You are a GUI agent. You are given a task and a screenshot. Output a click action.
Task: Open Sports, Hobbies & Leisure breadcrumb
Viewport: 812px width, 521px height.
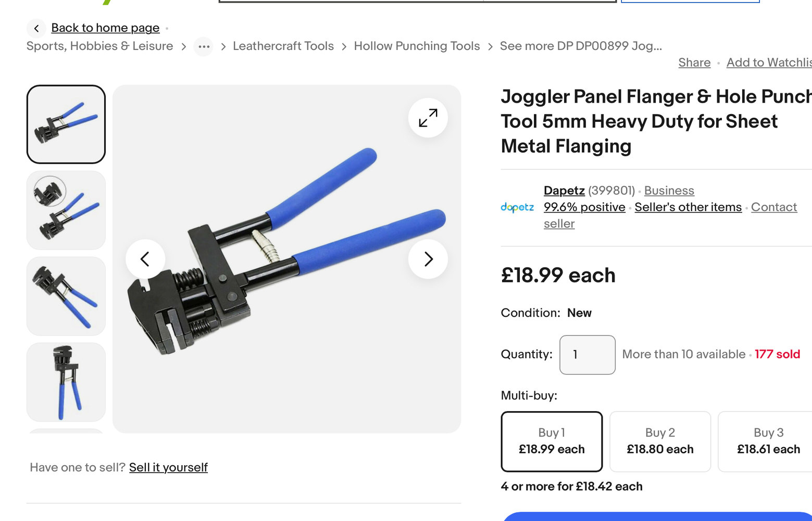click(x=99, y=46)
